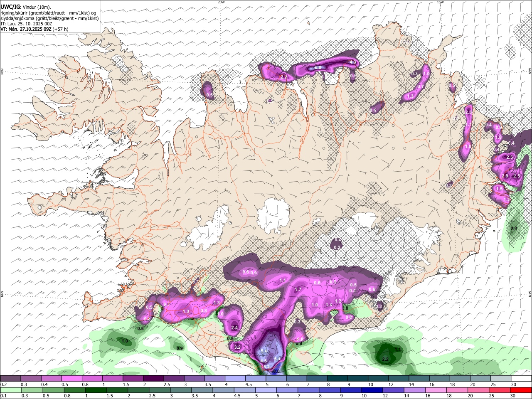Viewport: 532px width, 399px height.
Task: Pick the grey-purple 0.2 swatch in snow legend
Action: click(x=10, y=379)
